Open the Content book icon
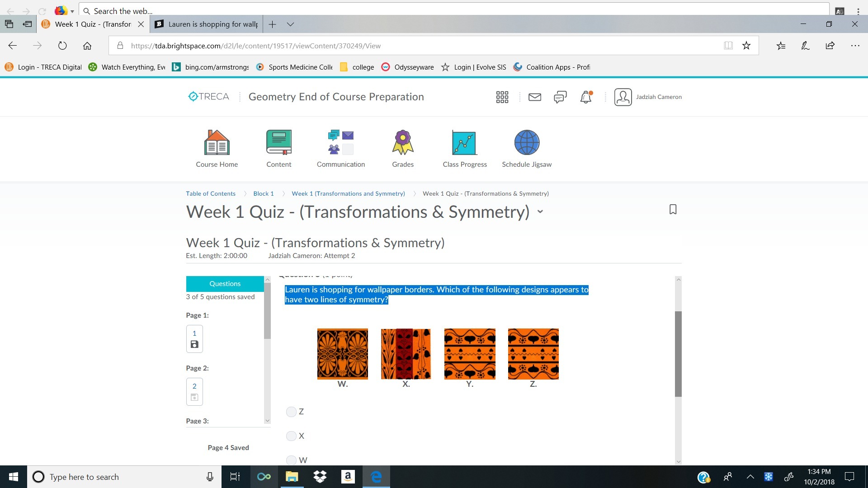This screenshot has height=488, width=868. click(x=278, y=143)
